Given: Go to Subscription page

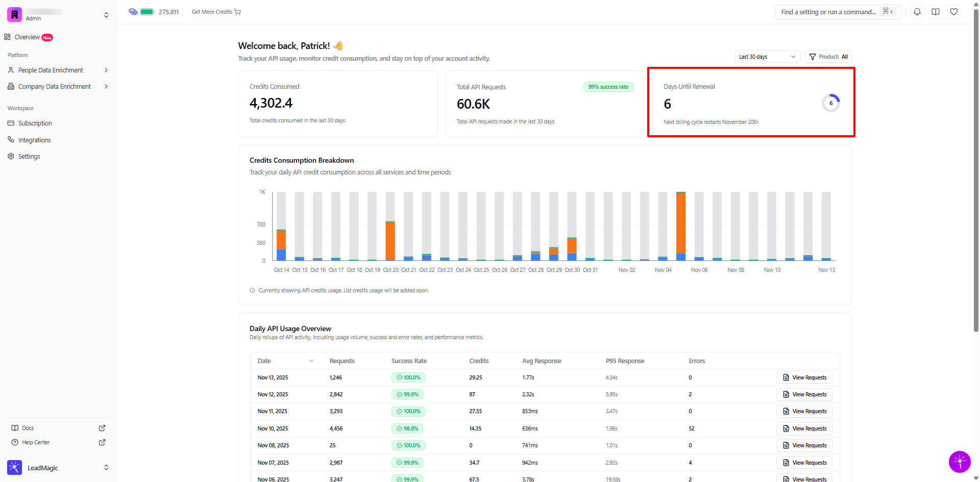Looking at the screenshot, I should (35, 123).
